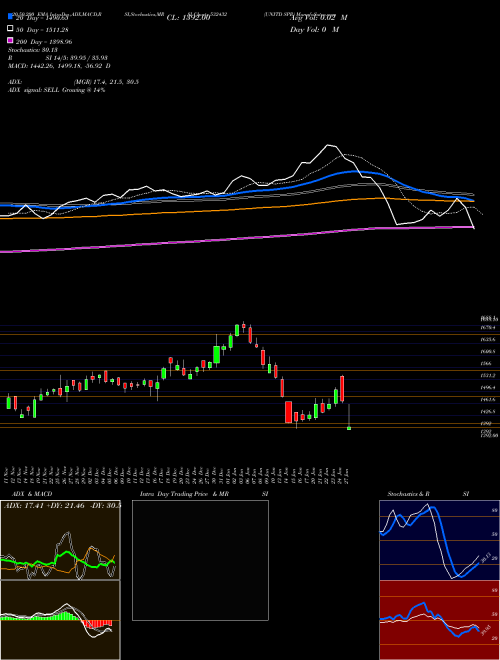Click the 'ADX signal: SELL Growing @ 14%' text
Screen dimensions: 500x660
pos(56,90)
